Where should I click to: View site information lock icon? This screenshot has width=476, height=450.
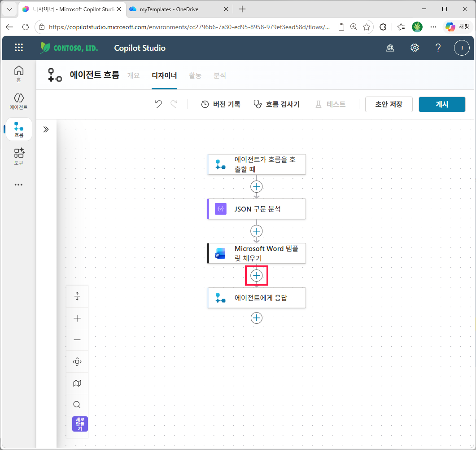tap(42, 27)
